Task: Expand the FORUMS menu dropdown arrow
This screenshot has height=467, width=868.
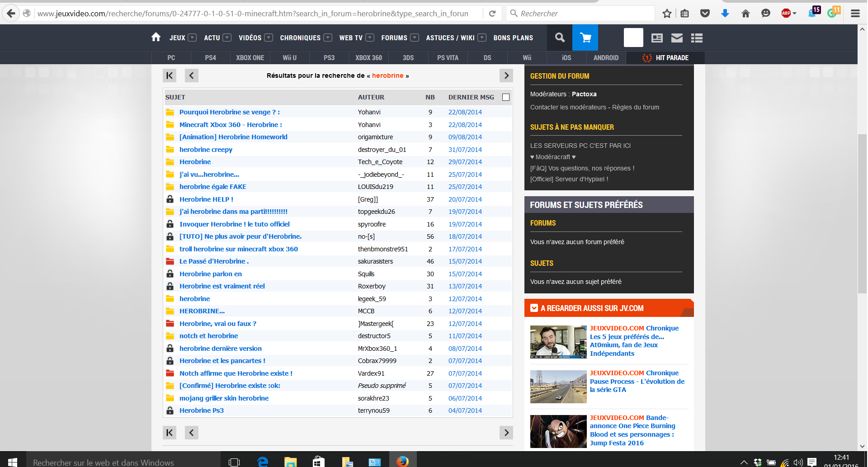Action: point(415,38)
